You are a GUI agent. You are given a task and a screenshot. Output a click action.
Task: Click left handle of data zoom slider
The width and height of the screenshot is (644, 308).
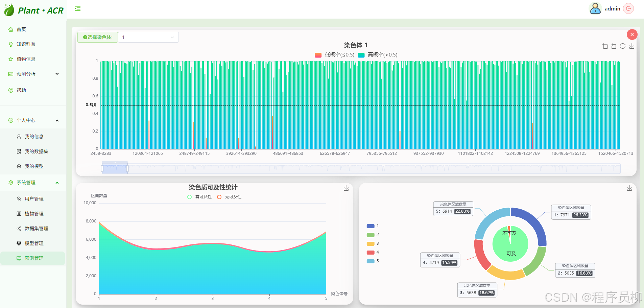(x=102, y=168)
